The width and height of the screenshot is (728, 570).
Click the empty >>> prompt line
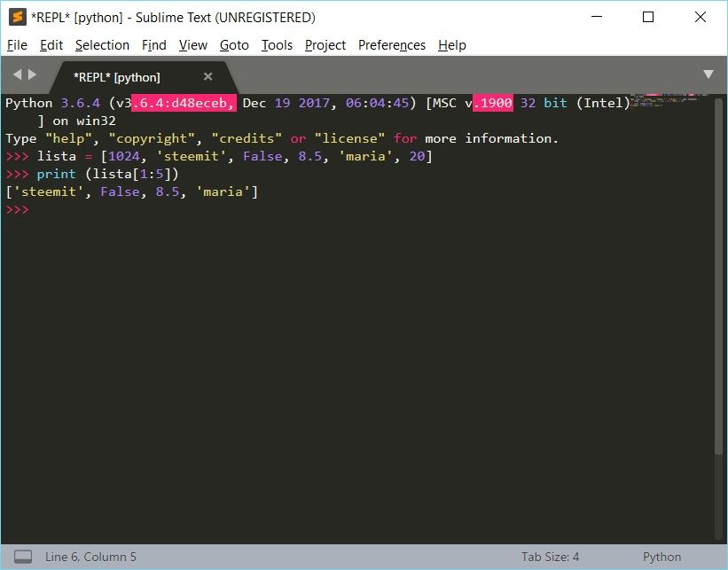coord(18,209)
